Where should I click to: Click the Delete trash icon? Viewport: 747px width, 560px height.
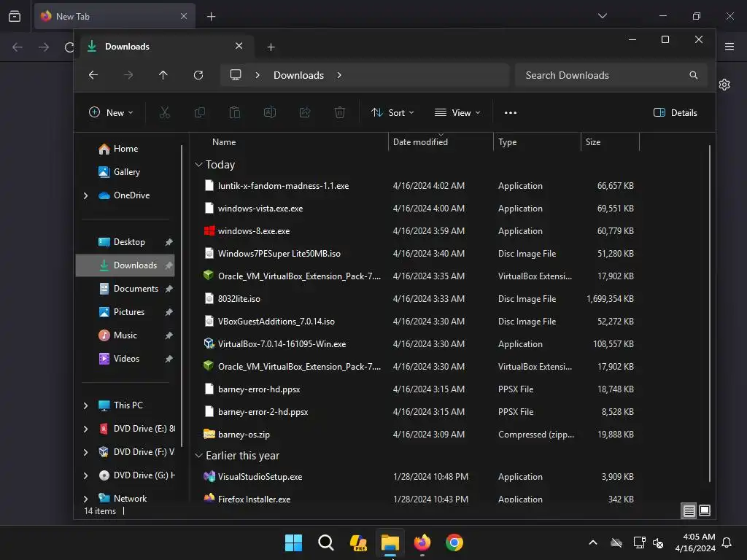click(340, 113)
